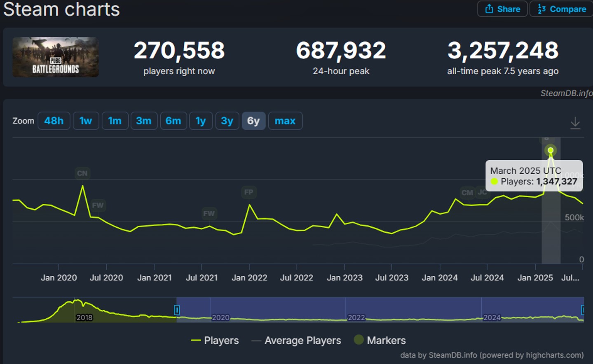This screenshot has width=593, height=364.
Task: Click the Jan 2024 axis label
Action: [440, 278]
